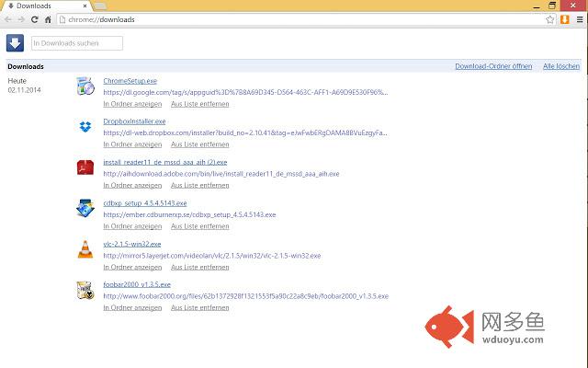Viewport: 588px width, 368px height.
Task: Click the browser back arrow
Action: pos(8,19)
